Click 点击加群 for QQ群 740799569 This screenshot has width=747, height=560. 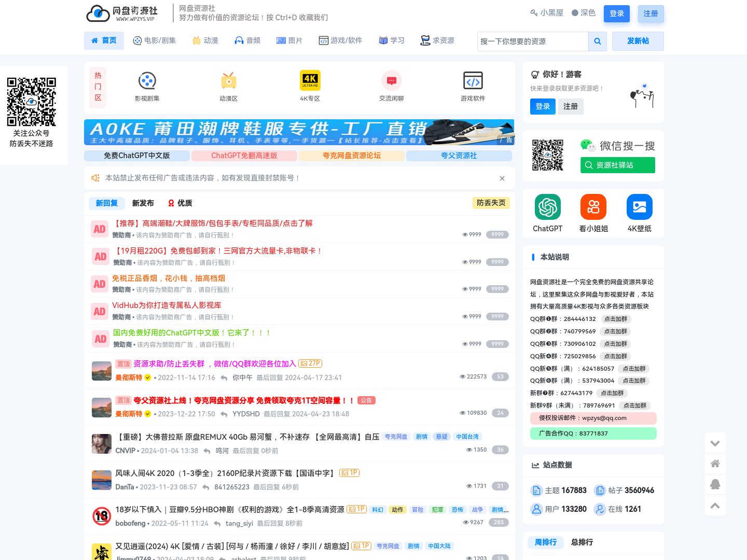(616, 331)
